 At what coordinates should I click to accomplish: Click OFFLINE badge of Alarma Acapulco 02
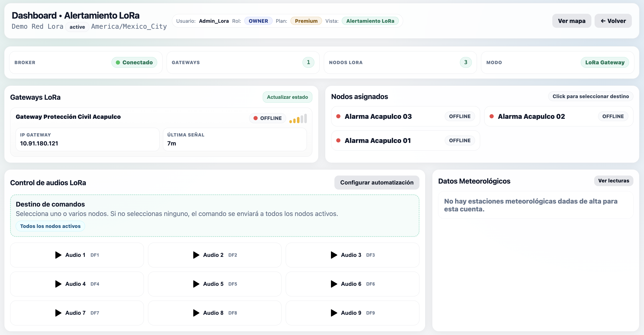point(613,116)
